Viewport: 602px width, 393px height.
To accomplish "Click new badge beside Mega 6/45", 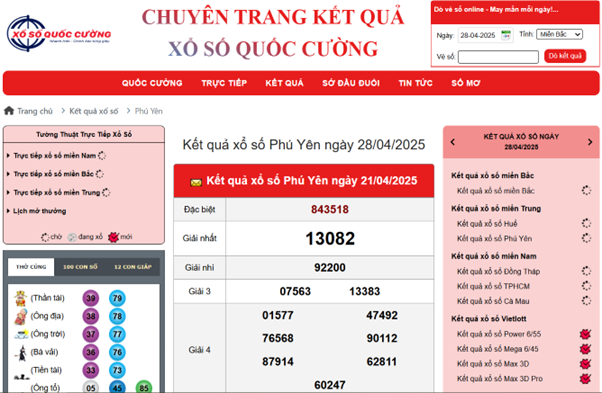I will (x=585, y=349).
